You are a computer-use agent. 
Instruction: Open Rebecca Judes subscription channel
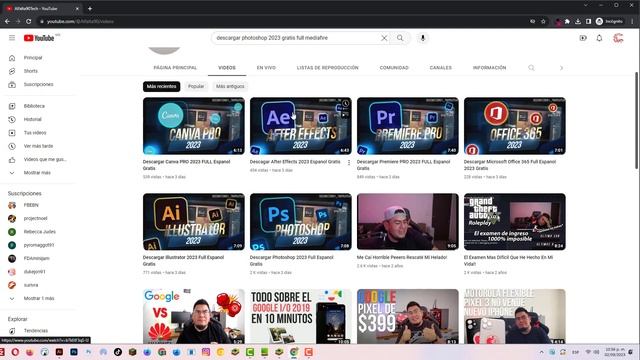point(39,232)
